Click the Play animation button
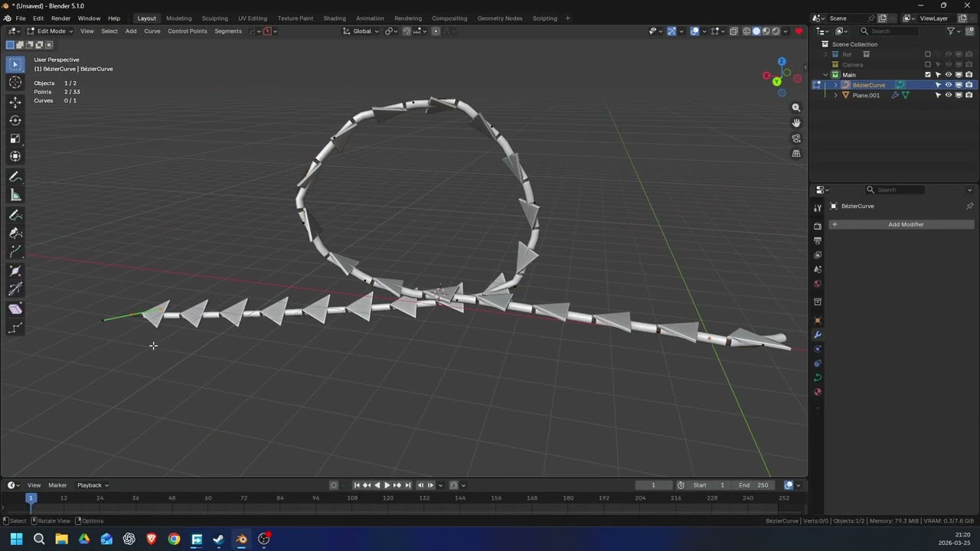980x551 pixels. pos(387,485)
